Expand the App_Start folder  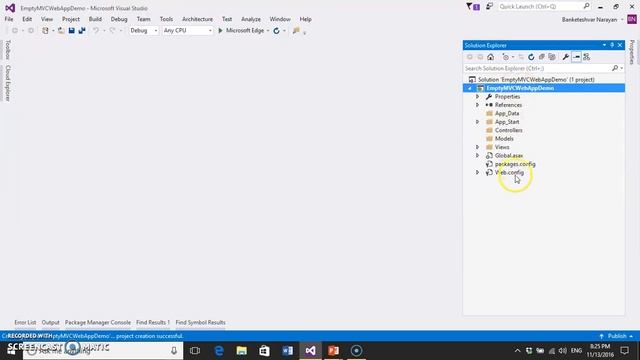[x=477, y=122]
